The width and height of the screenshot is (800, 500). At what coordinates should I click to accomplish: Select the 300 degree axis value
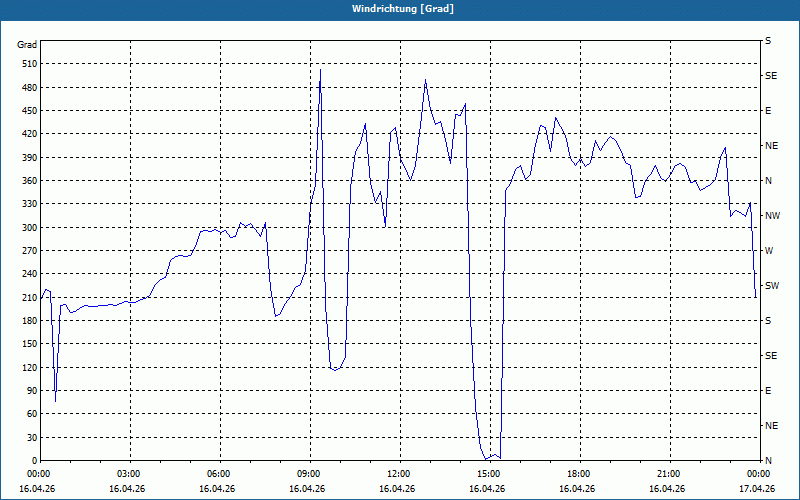coord(29,228)
